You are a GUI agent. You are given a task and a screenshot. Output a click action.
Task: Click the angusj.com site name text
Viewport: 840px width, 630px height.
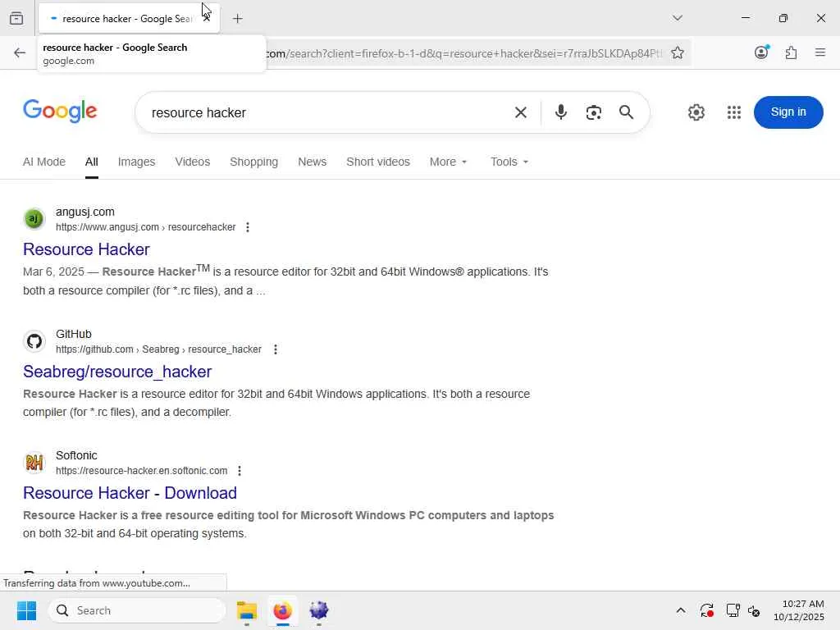click(x=85, y=212)
